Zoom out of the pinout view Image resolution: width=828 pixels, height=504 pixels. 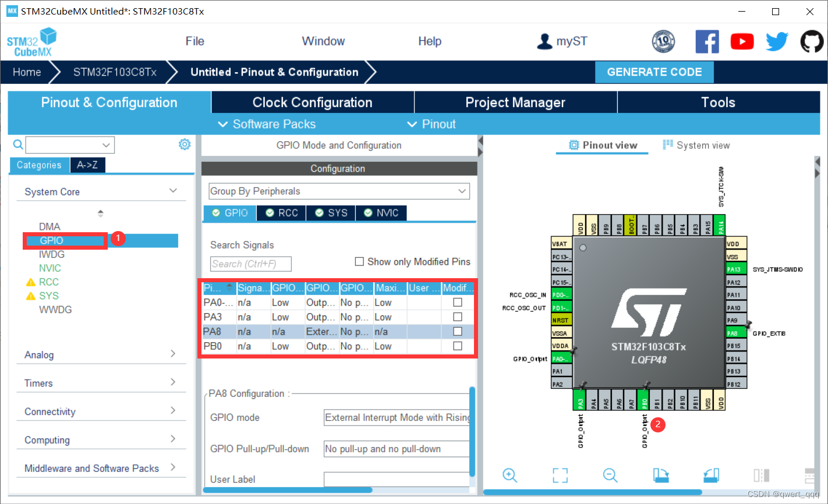610,475
